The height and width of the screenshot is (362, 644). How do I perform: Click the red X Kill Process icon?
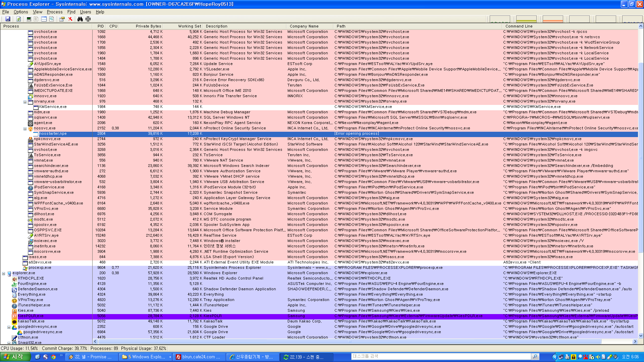[x=70, y=19]
